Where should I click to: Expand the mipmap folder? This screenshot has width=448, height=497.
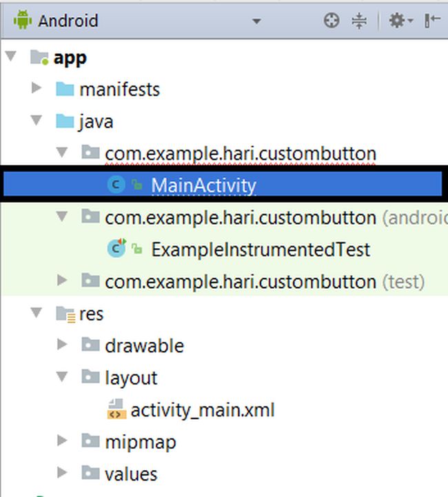point(63,441)
